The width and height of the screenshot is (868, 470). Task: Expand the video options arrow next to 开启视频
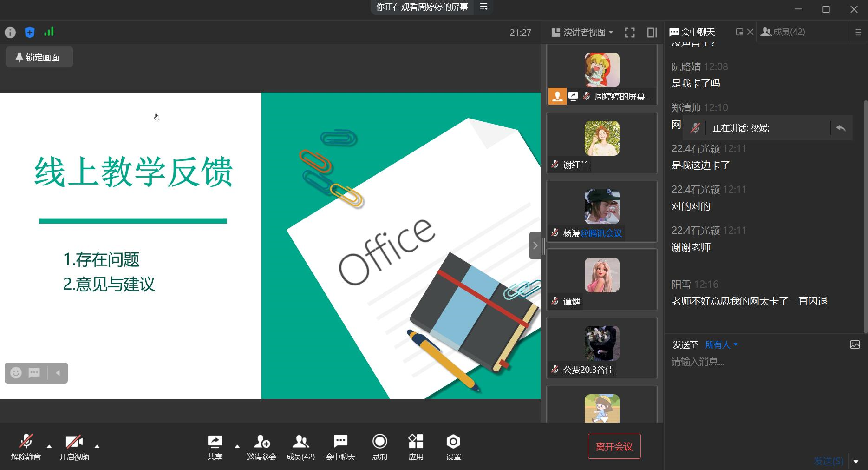click(97, 446)
